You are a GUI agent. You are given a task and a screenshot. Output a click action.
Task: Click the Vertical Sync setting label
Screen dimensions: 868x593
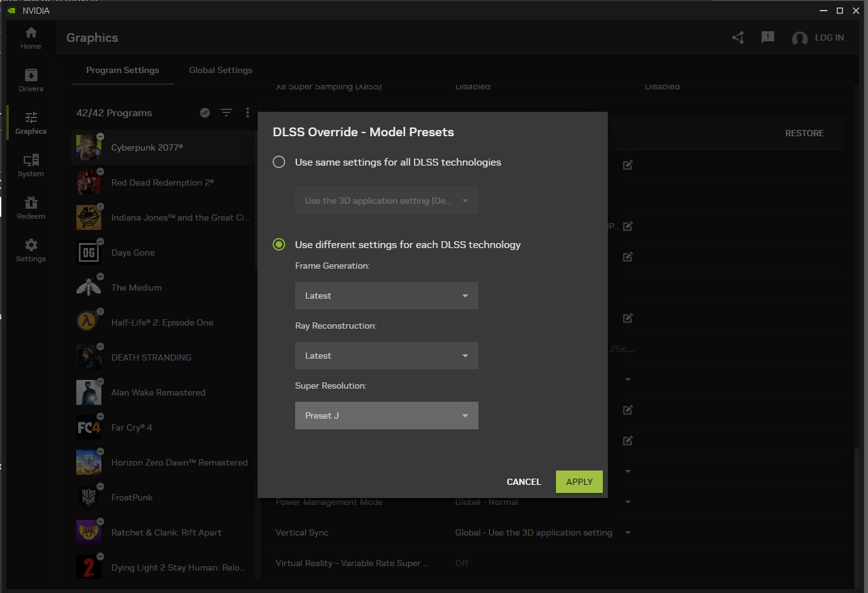click(x=302, y=532)
